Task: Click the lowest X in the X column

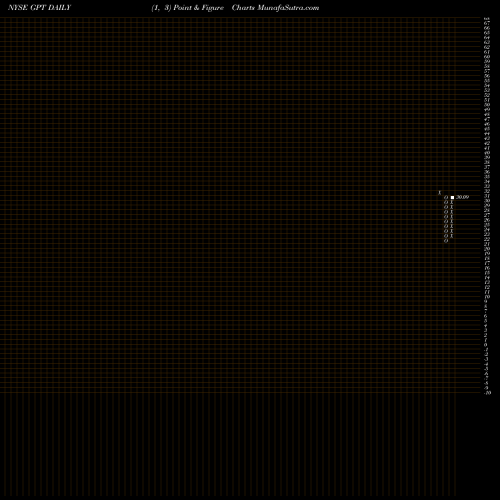Action: [452, 236]
